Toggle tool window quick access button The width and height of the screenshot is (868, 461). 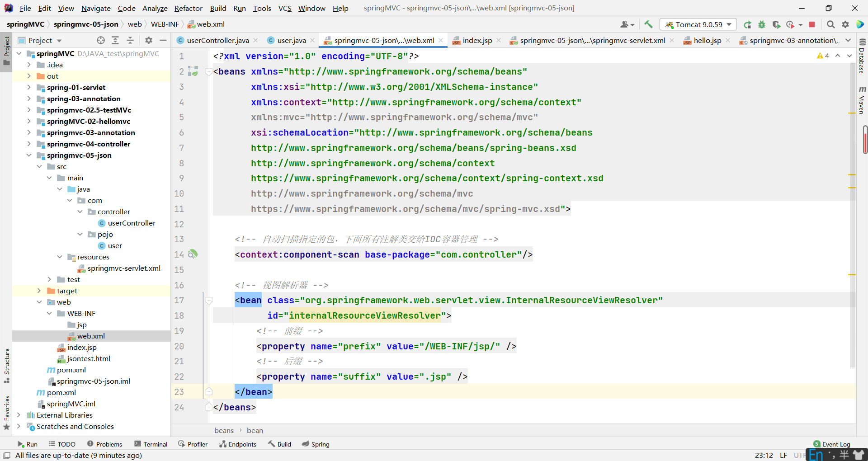[x=7, y=455]
